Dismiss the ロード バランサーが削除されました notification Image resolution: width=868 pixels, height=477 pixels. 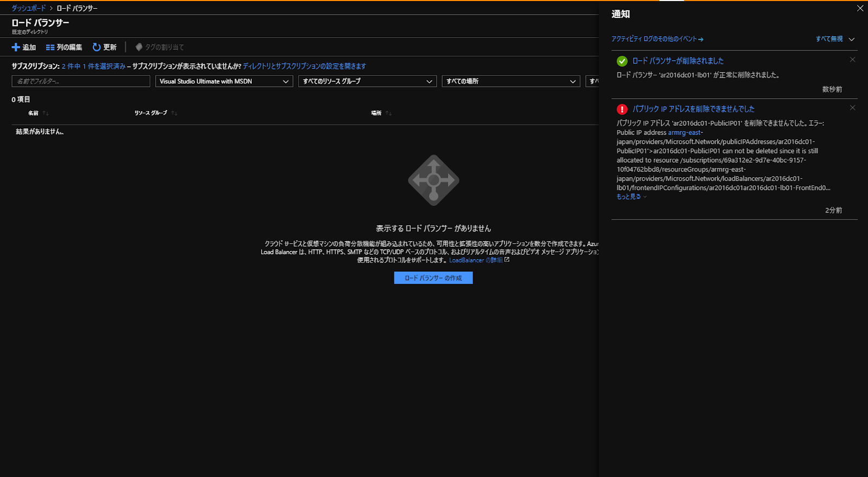point(852,60)
